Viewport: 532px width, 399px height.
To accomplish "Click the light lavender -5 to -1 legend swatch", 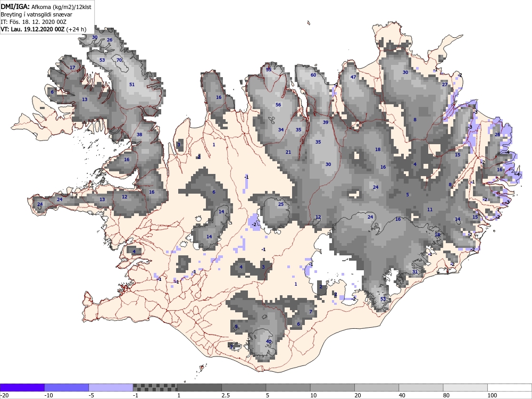I will point(111,387).
